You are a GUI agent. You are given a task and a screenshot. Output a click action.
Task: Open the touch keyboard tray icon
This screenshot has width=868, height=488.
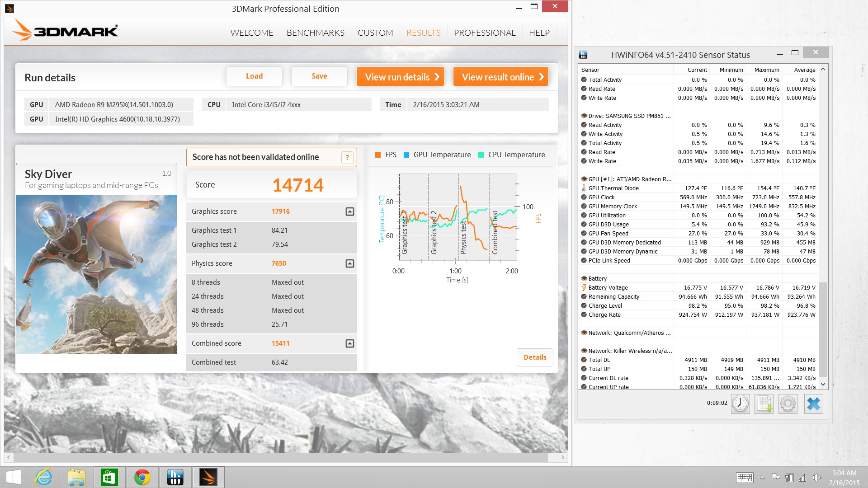click(745, 477)
